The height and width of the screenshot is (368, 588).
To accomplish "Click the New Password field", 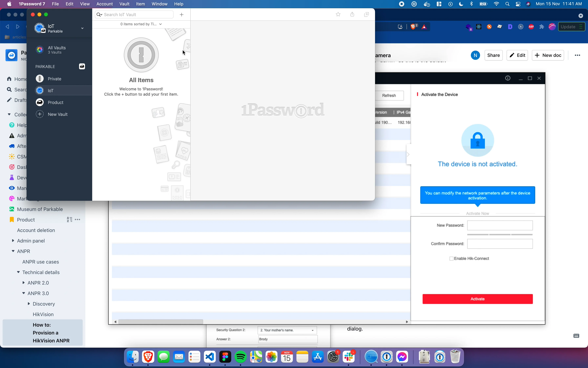I will click(500, 225).
